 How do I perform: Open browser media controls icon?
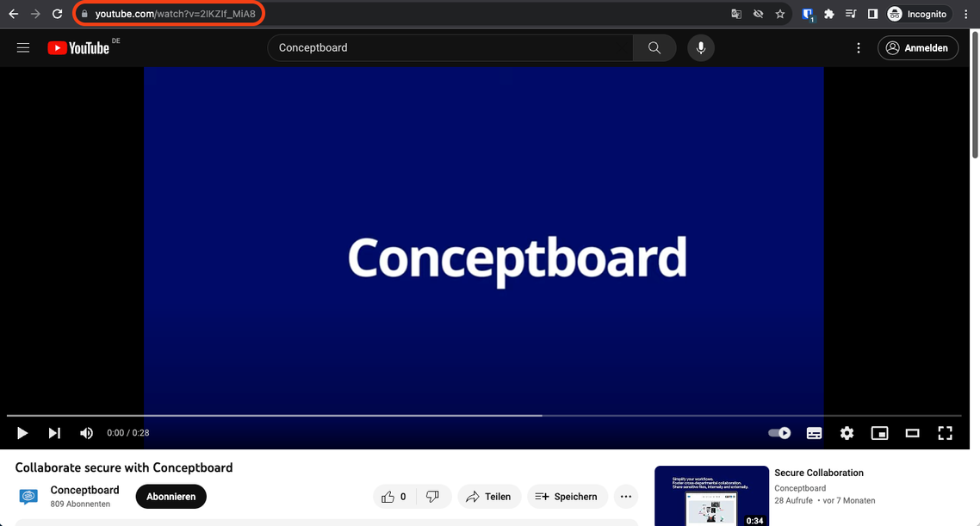coord(851,14)
